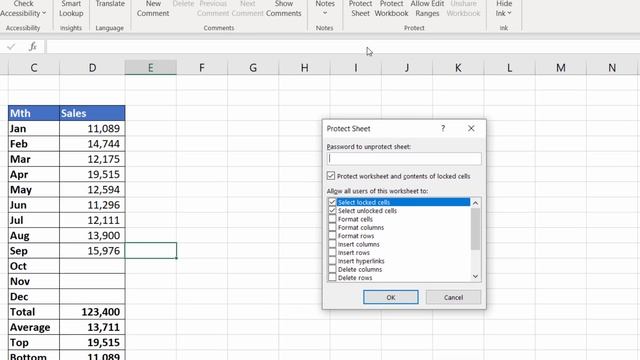The width and height of the screenshot is (640, 360).
Task: Select the cell containing 15,976
Action: (92, 251)
